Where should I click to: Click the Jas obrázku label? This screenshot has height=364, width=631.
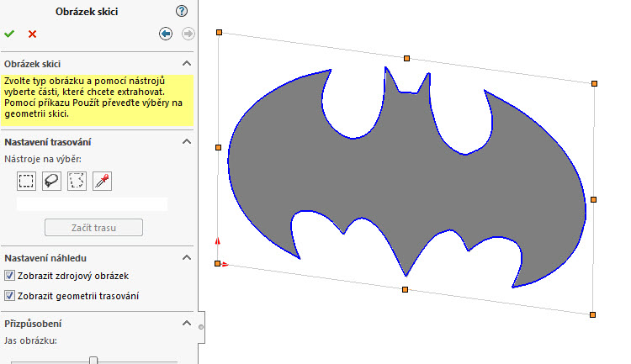point(30,340)
